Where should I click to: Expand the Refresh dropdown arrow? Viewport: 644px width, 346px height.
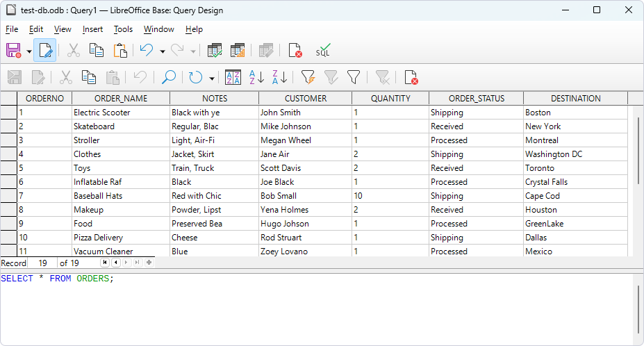[x=212, y=78]
